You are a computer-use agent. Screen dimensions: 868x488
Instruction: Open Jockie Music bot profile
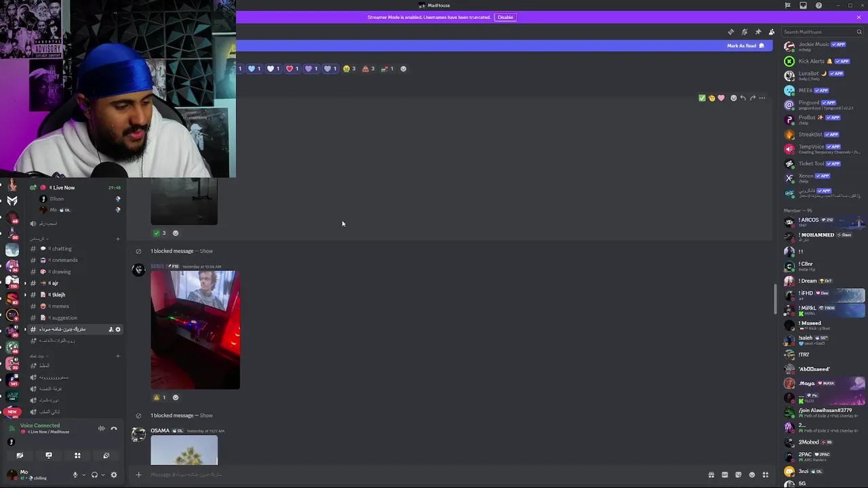pyautogui.click(x=823, y=47)
